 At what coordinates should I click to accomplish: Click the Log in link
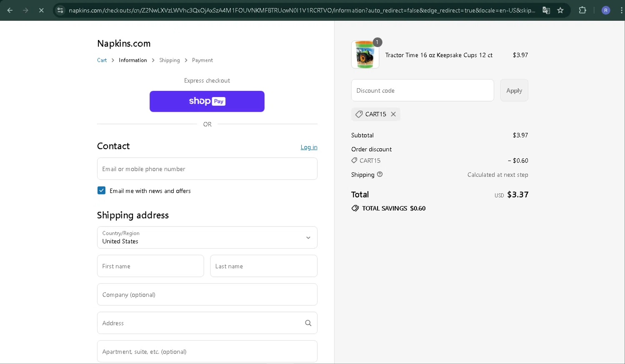(x=309, y=147)
